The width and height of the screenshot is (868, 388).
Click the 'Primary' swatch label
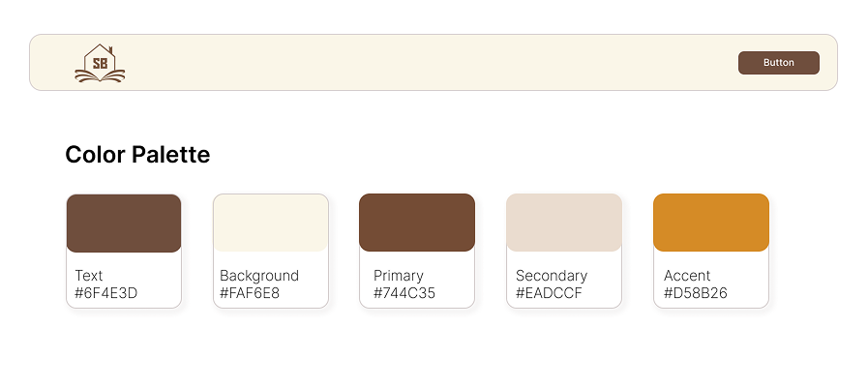[x=399, y=276]
